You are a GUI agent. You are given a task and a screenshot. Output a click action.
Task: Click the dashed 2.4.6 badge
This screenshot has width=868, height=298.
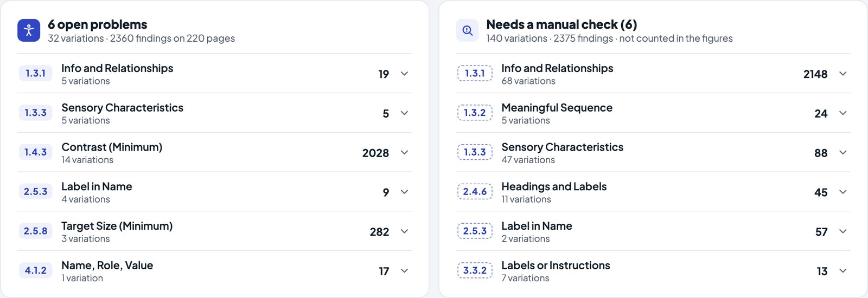pyautogui.click(x=475, y=192)
